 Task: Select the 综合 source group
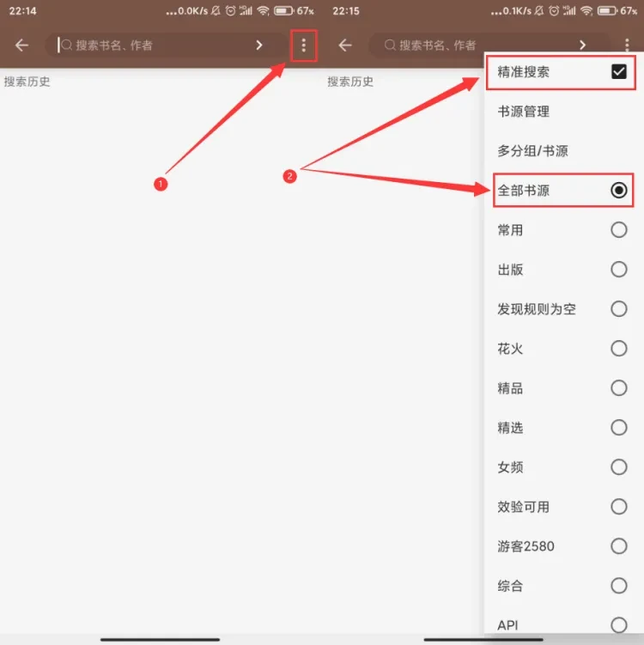[618, 586]
